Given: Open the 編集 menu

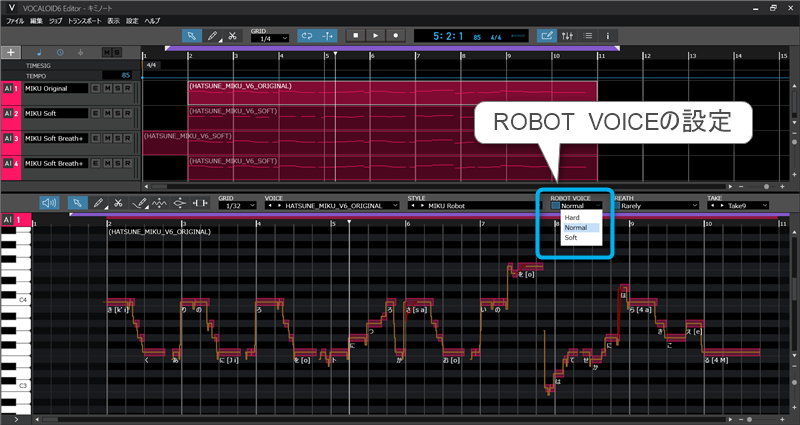Looking at the screenshot, I should point(36,21).
